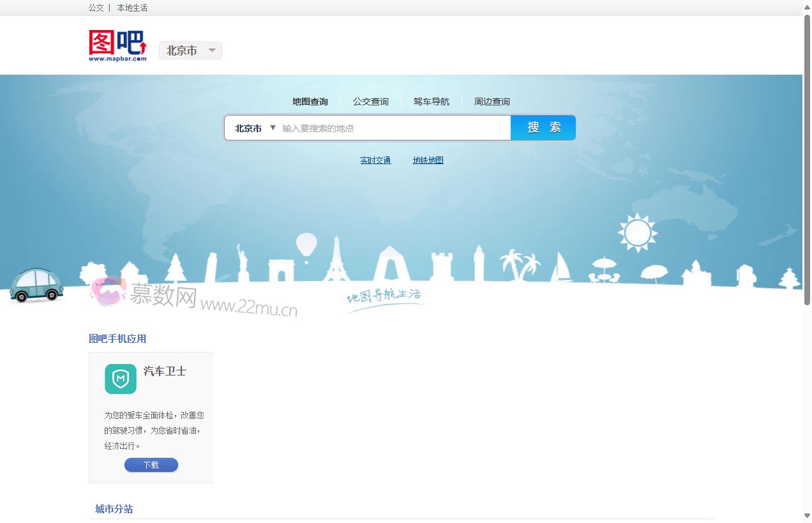Open the 实时交通 real-time traffic link
The image size is (812, 523).
[375, 160]
